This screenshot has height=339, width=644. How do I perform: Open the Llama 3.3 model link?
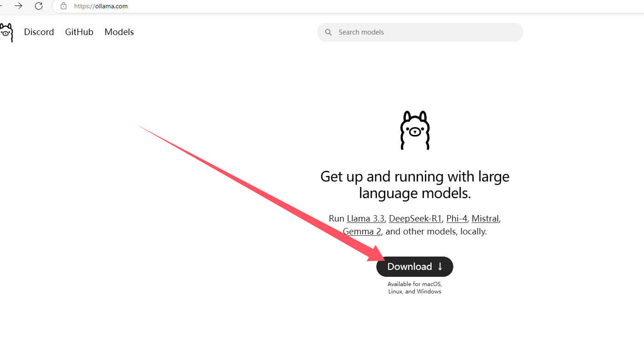[366, 218]
